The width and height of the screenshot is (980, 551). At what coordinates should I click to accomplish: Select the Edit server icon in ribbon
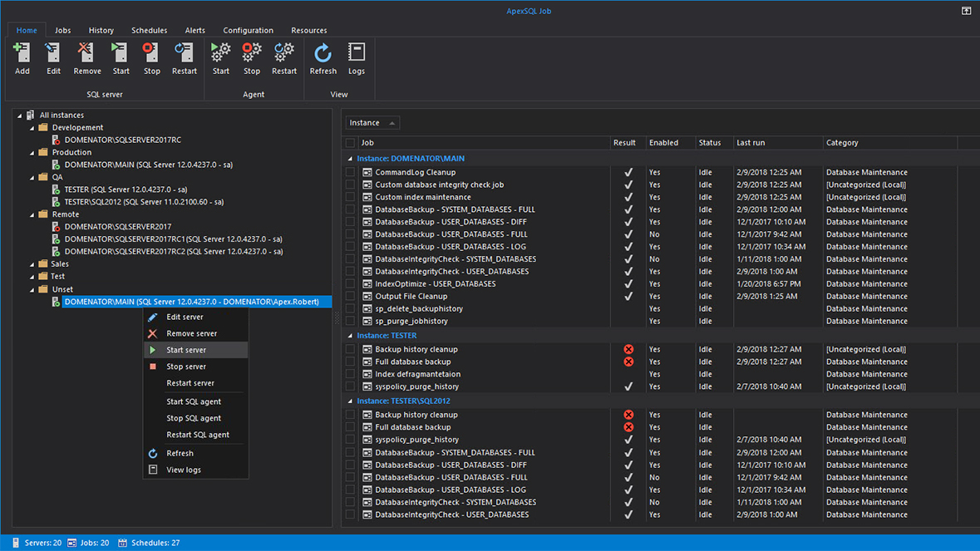[x=53, y=58]
